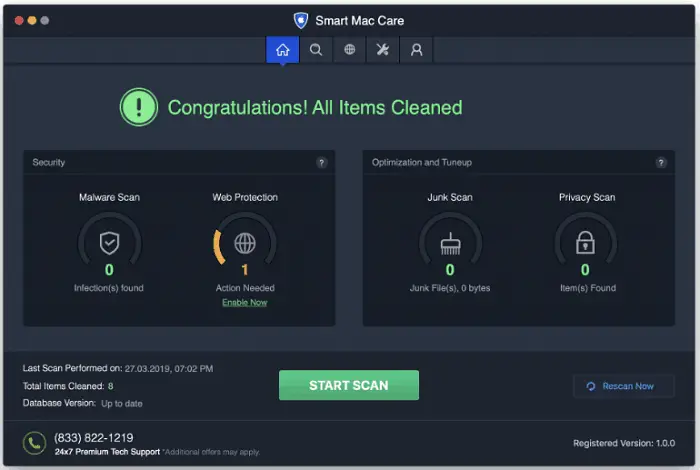Click the Web Protection globe gauge icon
The height and width of the screenshot is (470, 700).
[245, 243]
